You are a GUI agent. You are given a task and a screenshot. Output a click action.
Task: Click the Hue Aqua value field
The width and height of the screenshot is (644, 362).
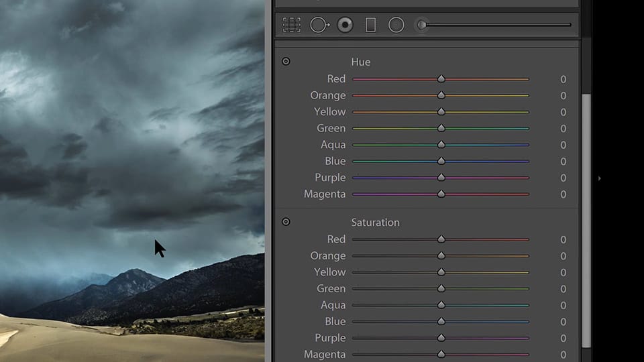(563, 145)
